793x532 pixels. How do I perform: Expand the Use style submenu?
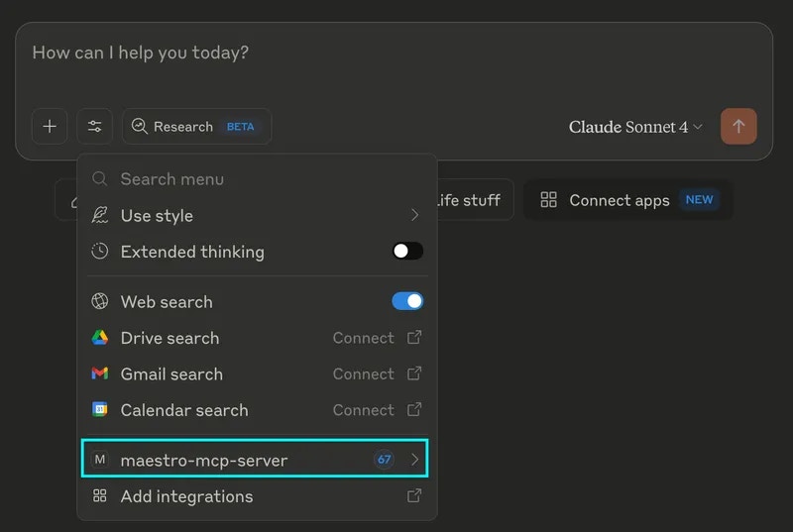414,216
